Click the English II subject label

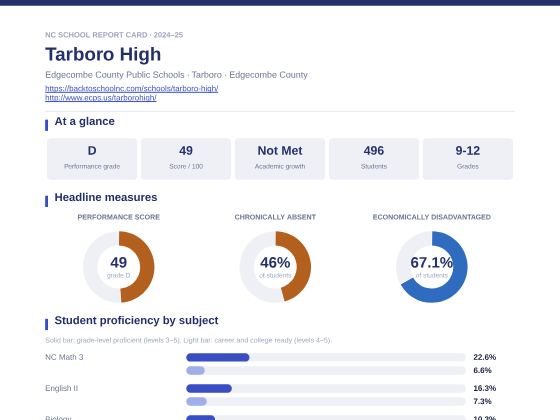tap(61, 388)
